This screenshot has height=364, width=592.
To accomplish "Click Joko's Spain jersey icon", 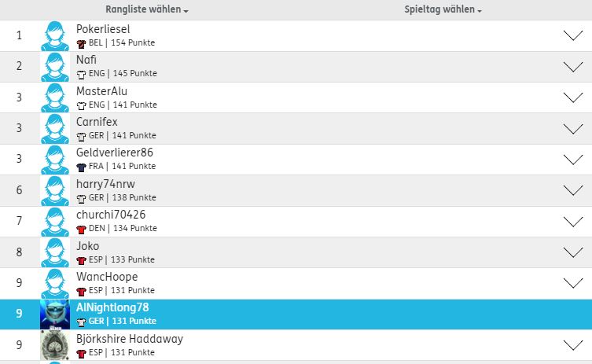I will coord(81,260).
